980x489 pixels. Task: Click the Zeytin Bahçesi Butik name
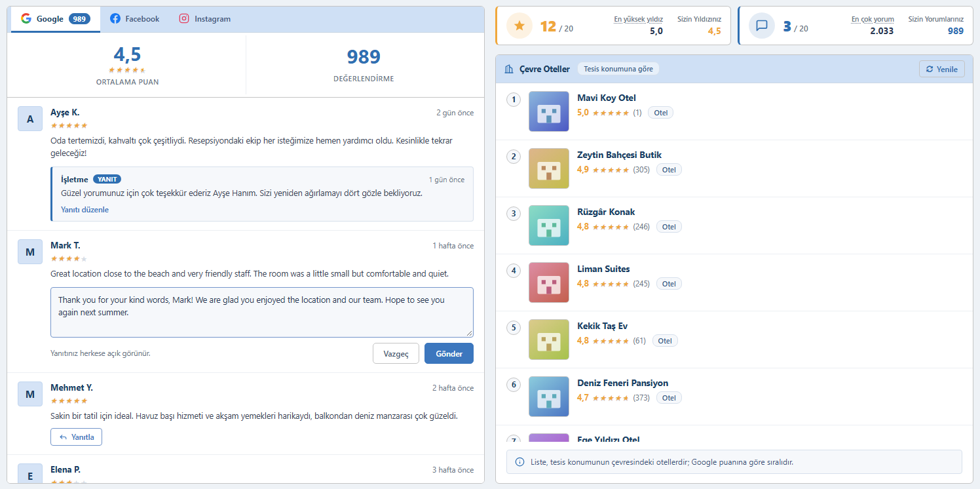click(x=620, y=155)
